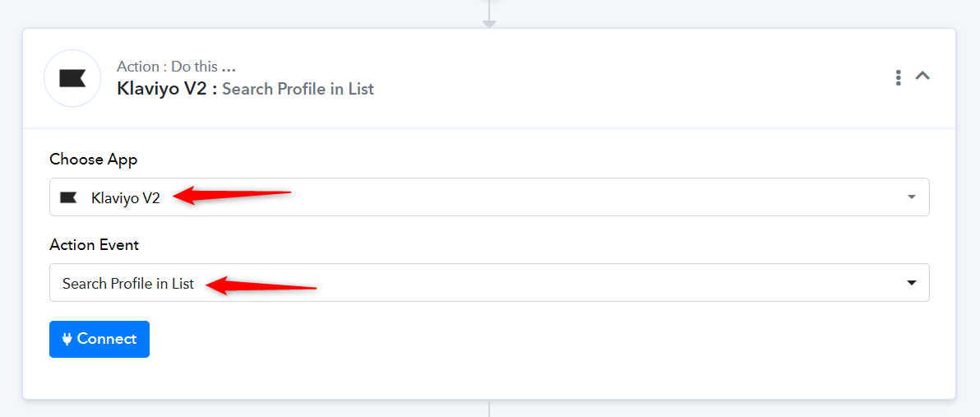Screen dimensions: 980x417
Task: Select the 'Search Profile in List' event text
Action: point(128,284)
